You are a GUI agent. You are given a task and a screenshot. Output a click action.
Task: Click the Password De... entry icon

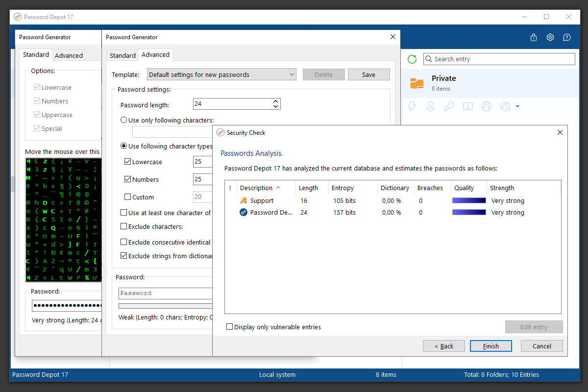coord(244,212)
